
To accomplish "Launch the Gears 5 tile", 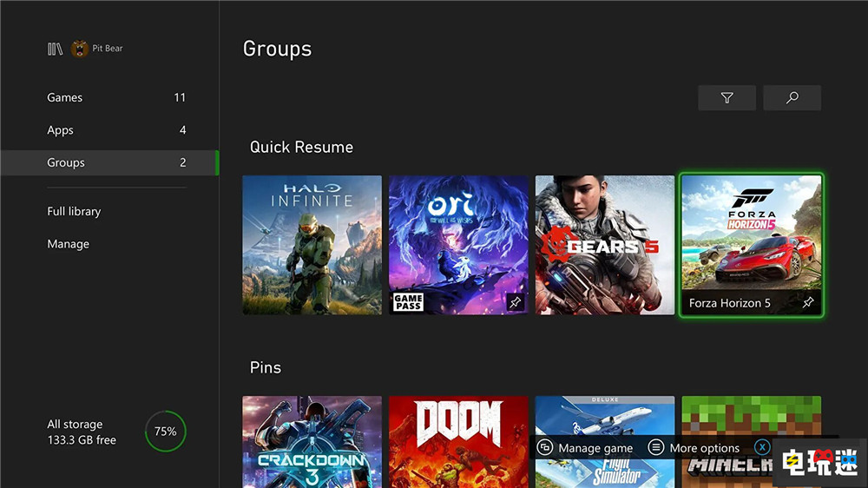I will click(605, 246).
